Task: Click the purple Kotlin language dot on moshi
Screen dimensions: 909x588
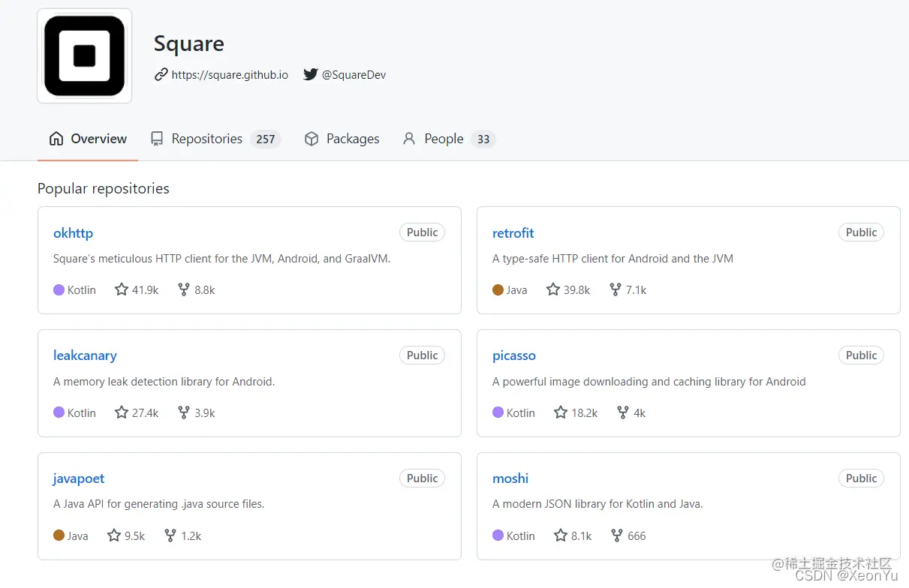Action: click(x=498, y=535)
